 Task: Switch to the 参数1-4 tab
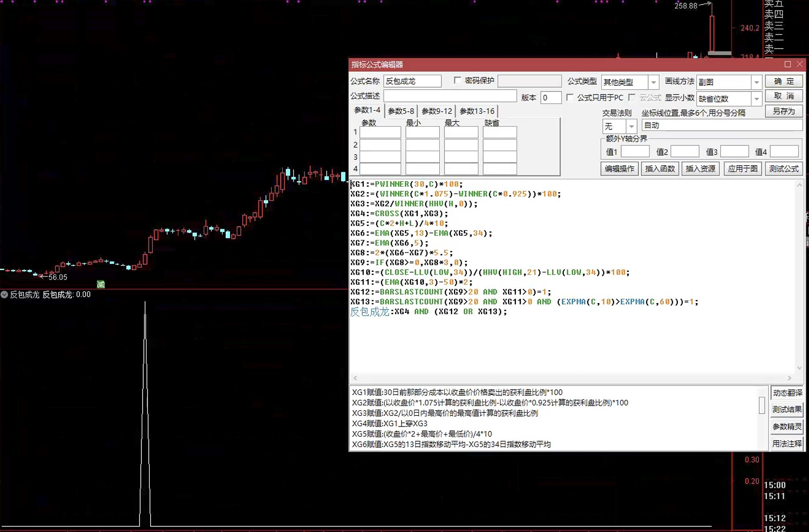[x=367, y=110]
